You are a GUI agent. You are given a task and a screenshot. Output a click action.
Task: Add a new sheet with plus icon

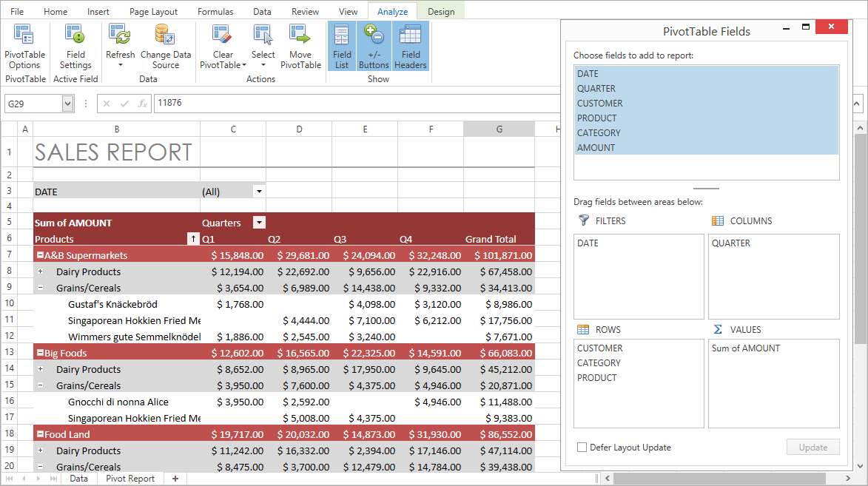(x=175, y=479)
